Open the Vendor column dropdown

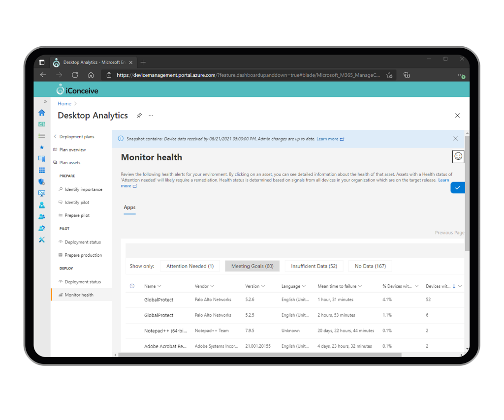pyautogui.click(x=212, y=286)
